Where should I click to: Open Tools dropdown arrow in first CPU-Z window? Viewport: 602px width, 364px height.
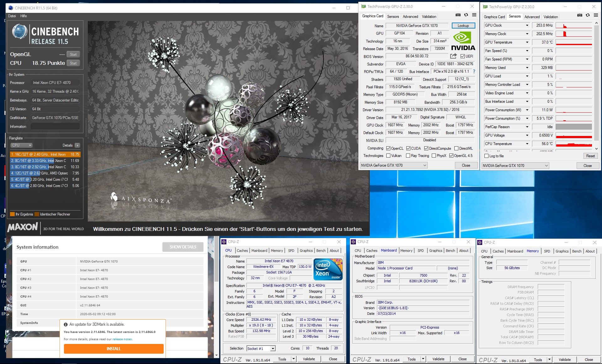click(293, 359)
